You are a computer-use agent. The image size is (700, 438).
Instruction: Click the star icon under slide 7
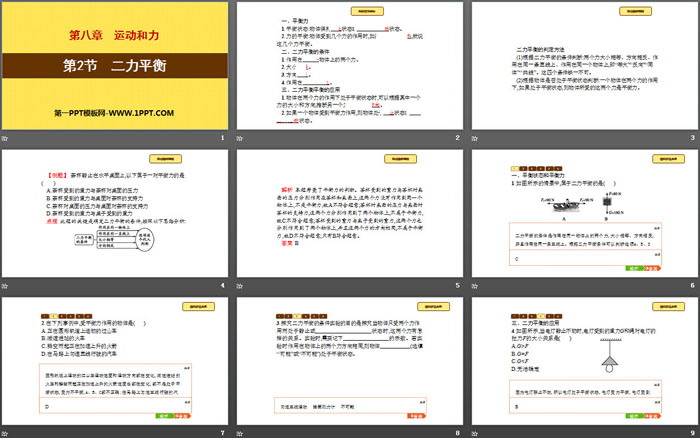tap(5, 434)
